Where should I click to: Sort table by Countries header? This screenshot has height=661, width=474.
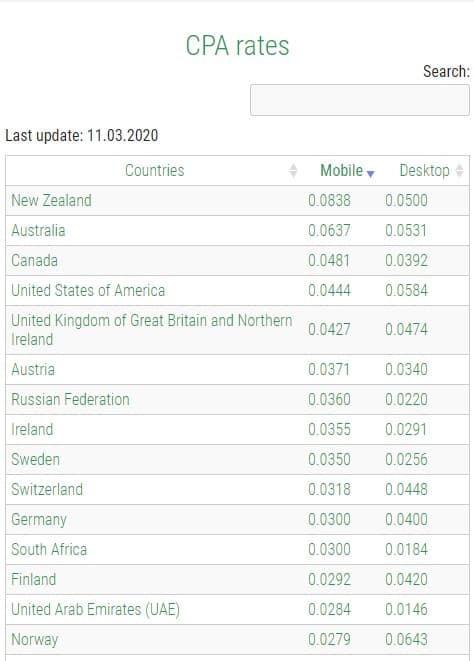pyautogui.click(x=154, y=171)
